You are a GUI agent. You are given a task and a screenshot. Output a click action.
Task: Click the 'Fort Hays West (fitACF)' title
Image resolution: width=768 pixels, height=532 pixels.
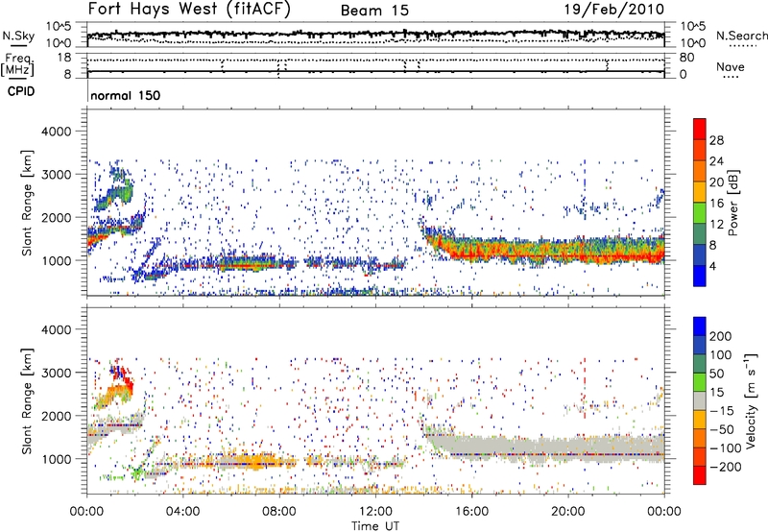tap(189, 10)
